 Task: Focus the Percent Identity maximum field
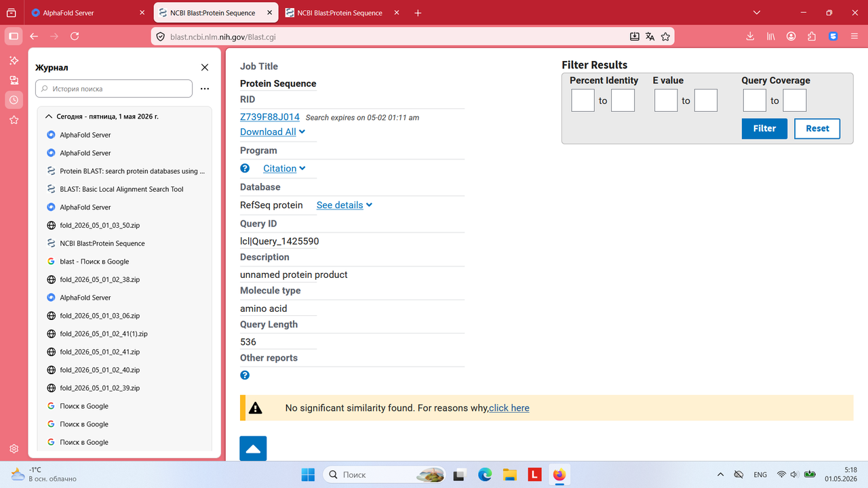[x=623, y=100]
